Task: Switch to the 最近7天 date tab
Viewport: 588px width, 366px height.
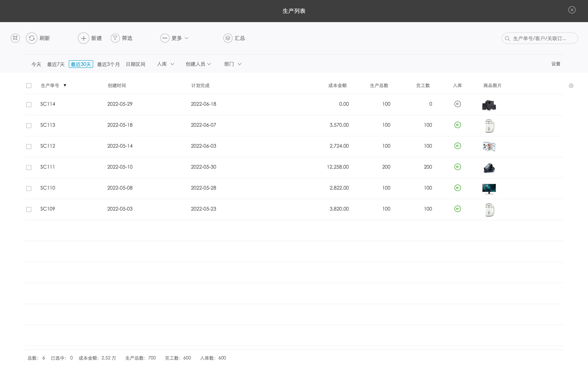Action: point(56,64)
